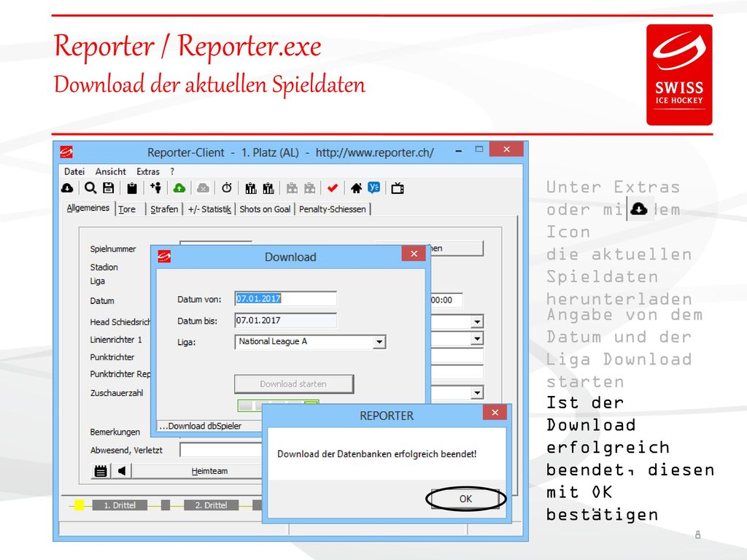Open the Extras menu
This screenshot has width=747, height=560.
pyautogui.click(x=147, y=171)
